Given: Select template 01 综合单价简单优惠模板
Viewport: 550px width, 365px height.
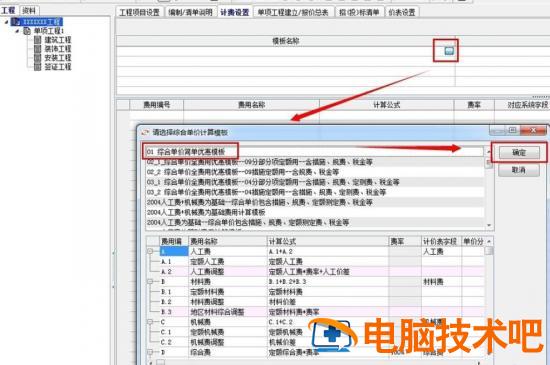Looking at the screenshot, I should (x=315, y=152).
